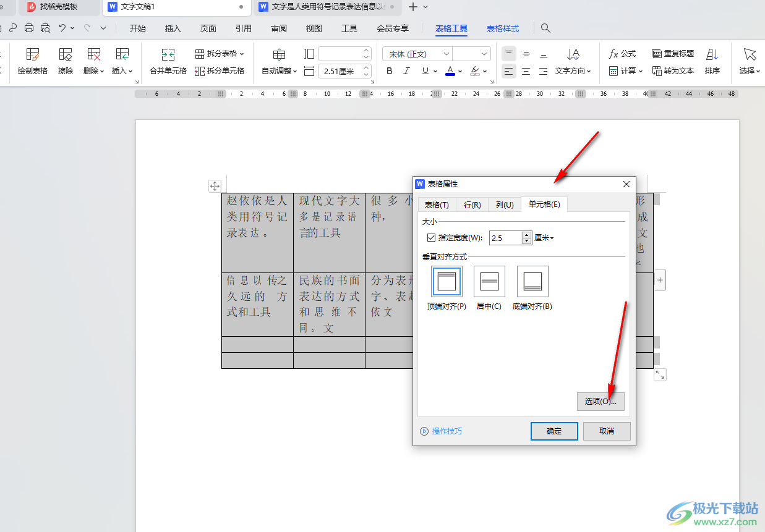Toggle 指定宽度(W) checkbox

pyautogui.click(x=432, y=237)
